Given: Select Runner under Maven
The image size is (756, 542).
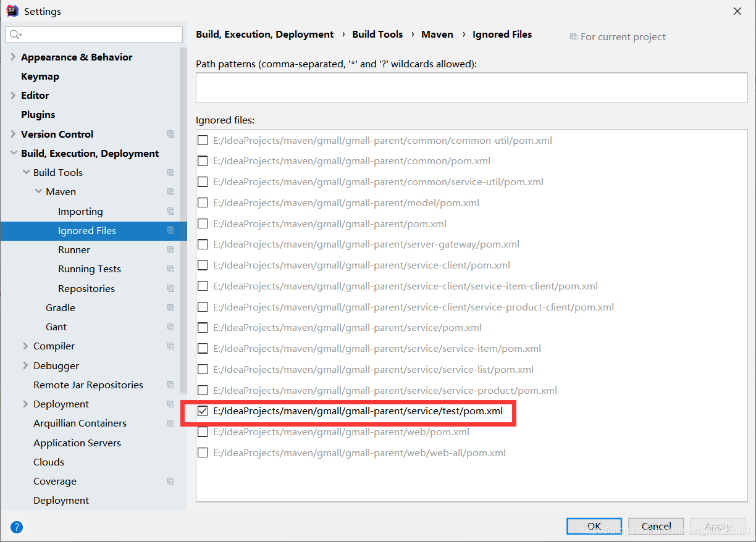Looking at the screenshot, I should (74, 249).
